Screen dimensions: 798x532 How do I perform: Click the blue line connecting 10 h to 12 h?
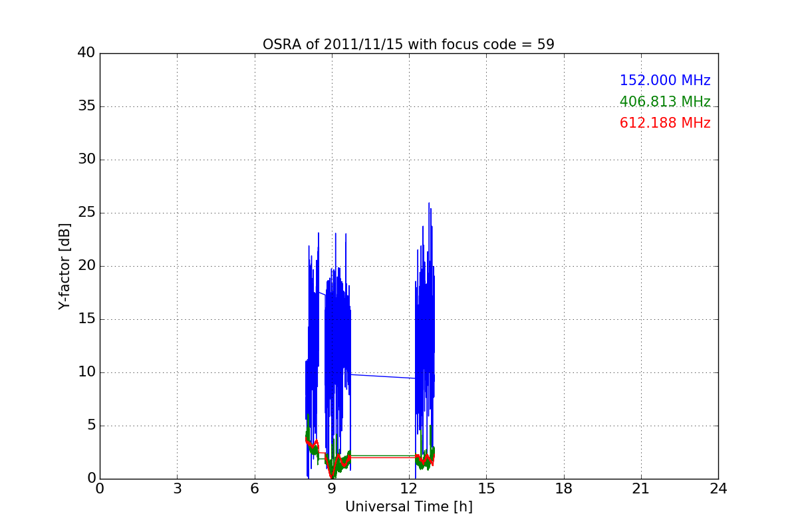[x=383, y=376]
